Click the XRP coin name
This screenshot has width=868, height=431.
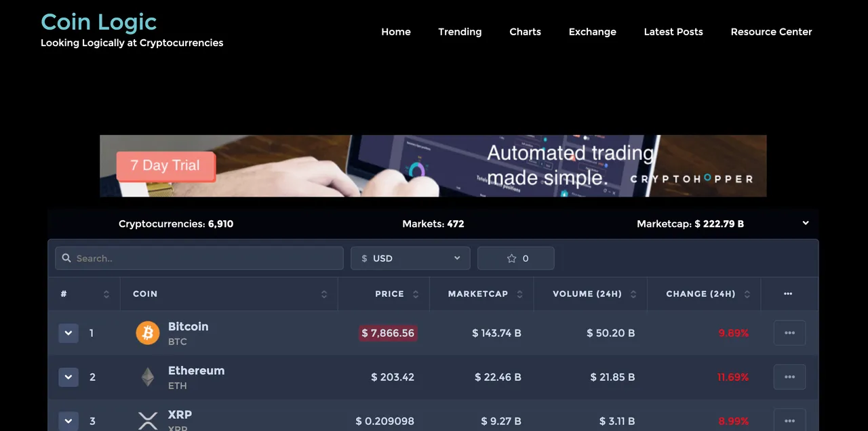[180, 415]
